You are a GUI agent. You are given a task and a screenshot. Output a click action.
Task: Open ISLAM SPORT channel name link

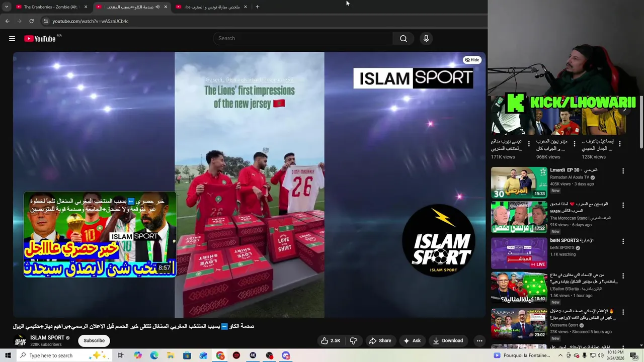47,338
